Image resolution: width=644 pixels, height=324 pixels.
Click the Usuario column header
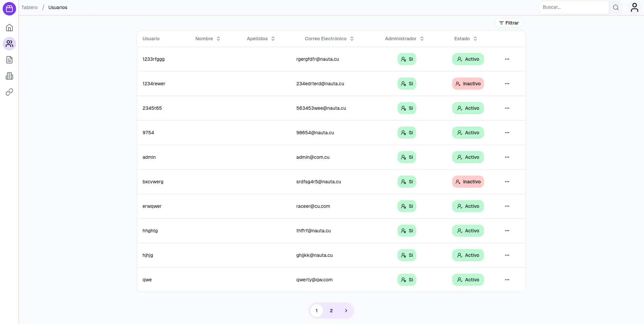151,39
